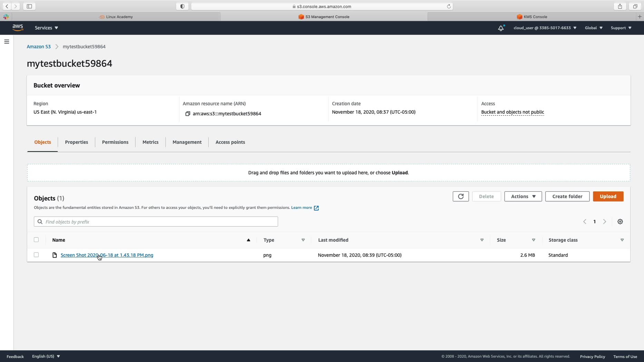Image resolution: width=644 pixels, height=362 pixels.
Task: Follow the Learn more link
Action: (305, 208)
